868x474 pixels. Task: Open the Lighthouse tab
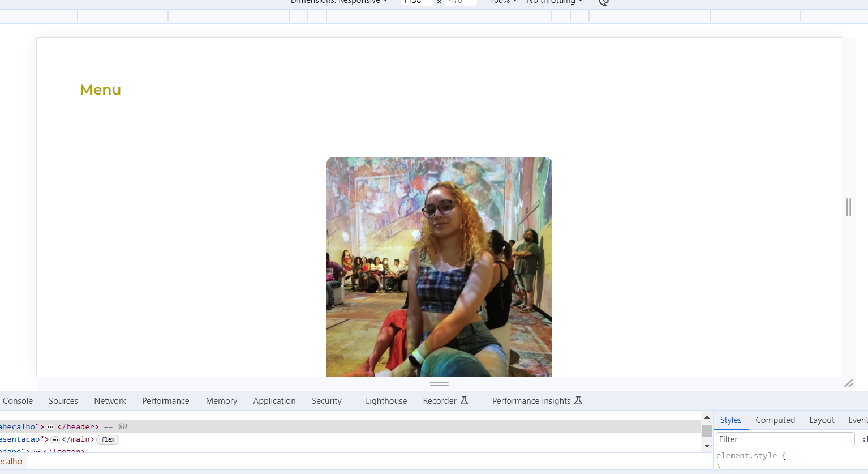[386, 401]
